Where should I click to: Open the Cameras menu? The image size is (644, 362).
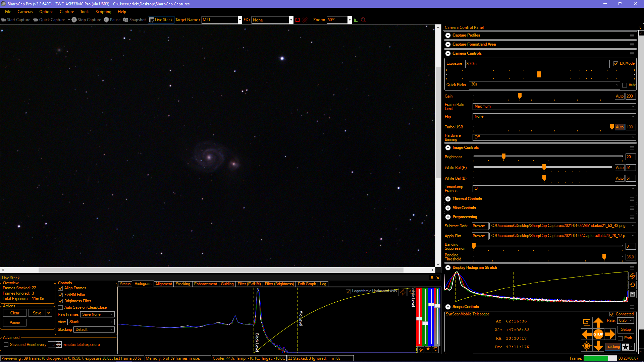tap(25, 12)
